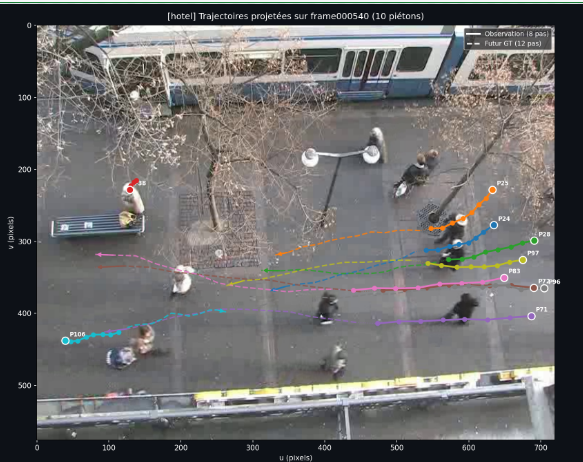Click the purple P71 start marker circle
The image size is (583, 462).
(531, 316)
